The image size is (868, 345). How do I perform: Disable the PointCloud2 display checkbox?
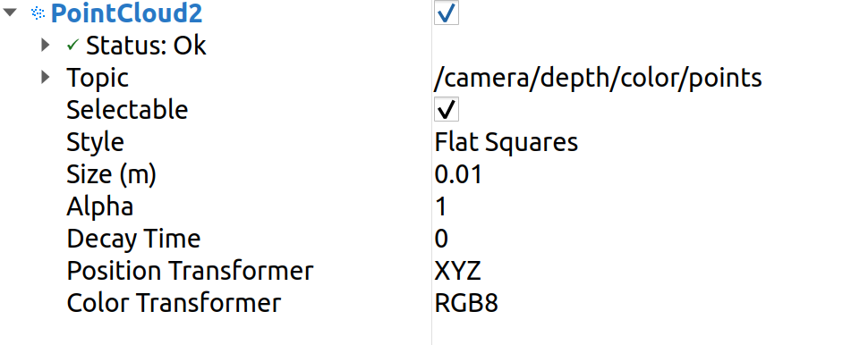[x=447, y=13]
